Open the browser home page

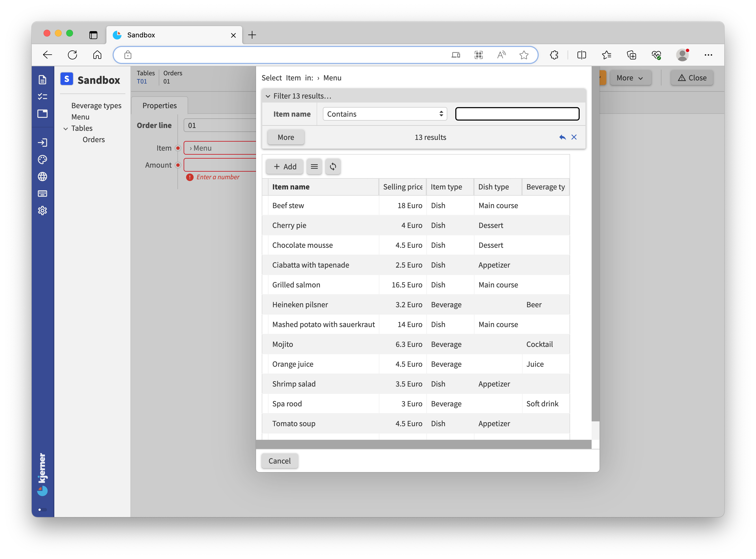(97, 55)
